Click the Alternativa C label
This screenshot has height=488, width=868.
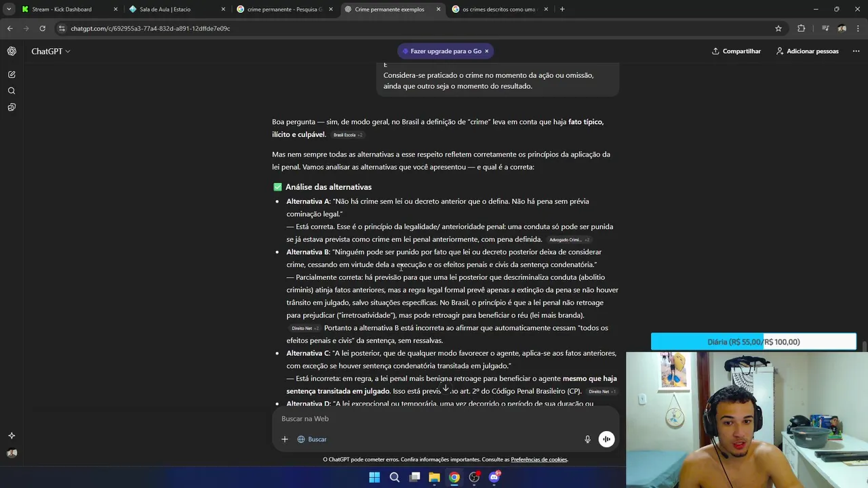click(309, 353)
